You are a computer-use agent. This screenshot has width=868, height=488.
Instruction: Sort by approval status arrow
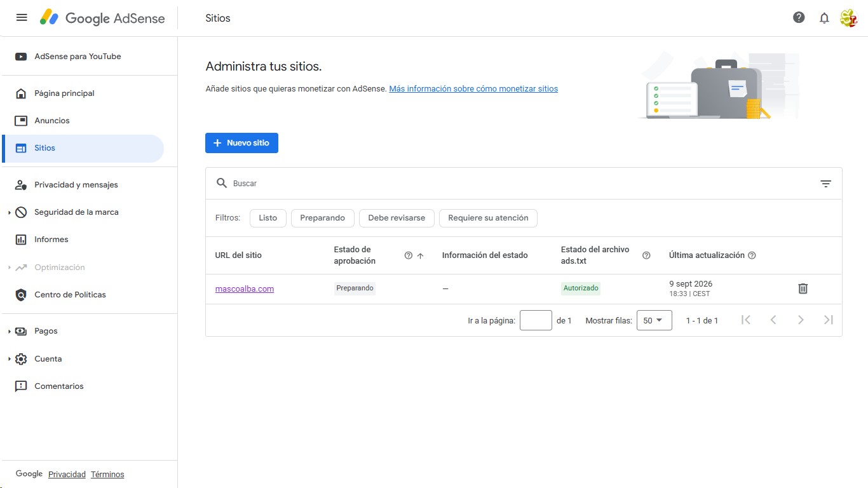pyautogui.click(x=420, y=255)
